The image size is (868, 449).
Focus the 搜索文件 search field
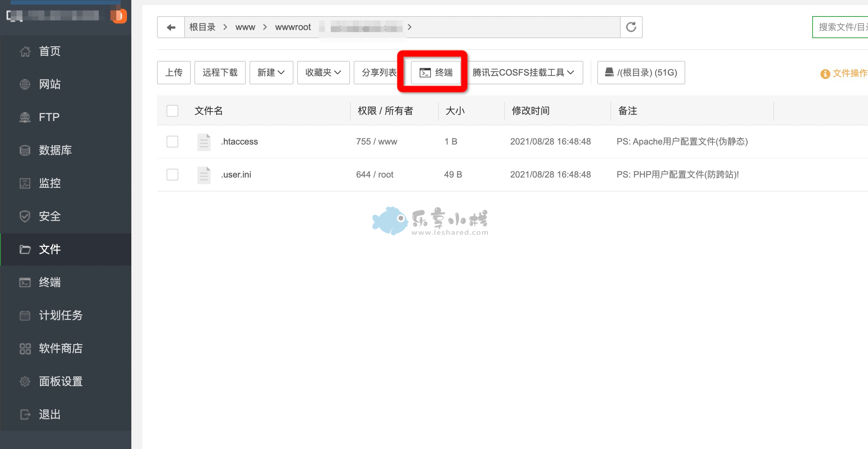point(842,27)
